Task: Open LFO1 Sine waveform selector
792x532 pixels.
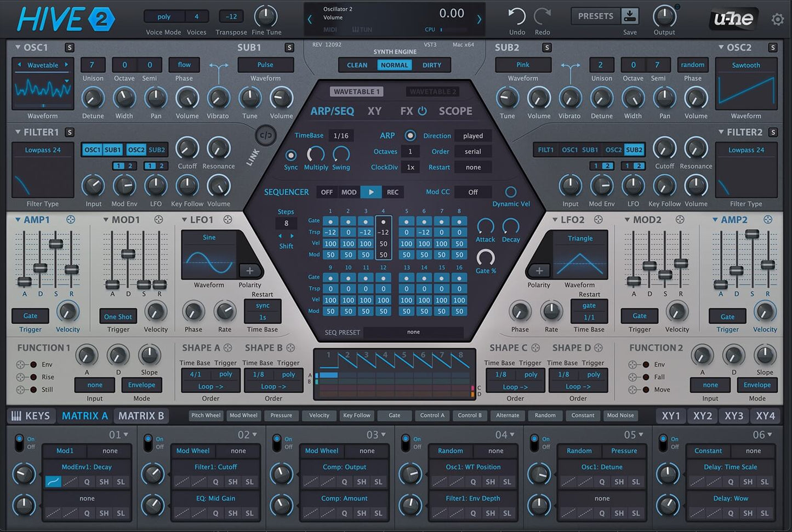Action: click(x=209, y=237)
